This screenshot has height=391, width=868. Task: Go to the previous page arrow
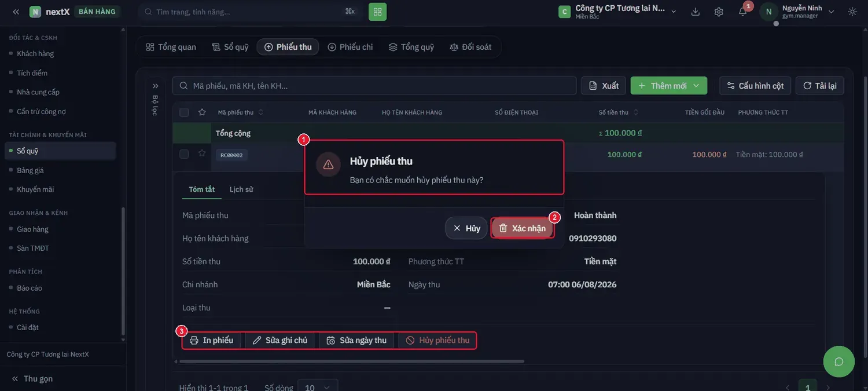[x=787, y=388]
